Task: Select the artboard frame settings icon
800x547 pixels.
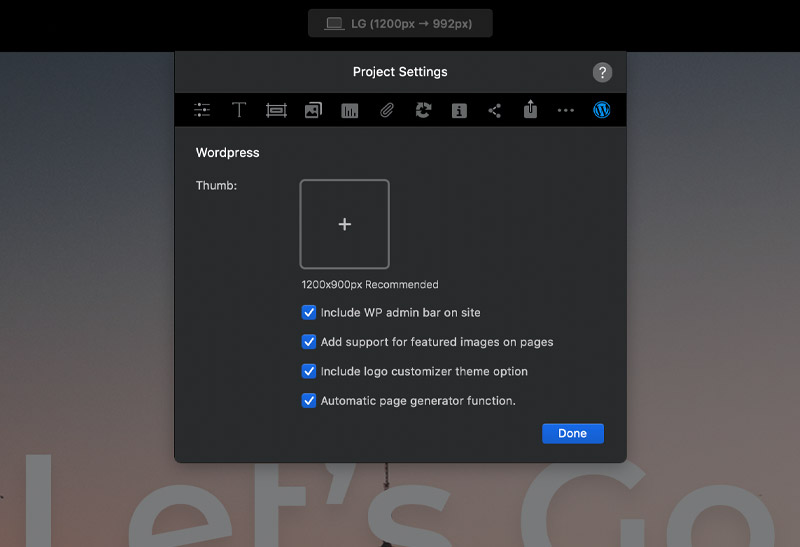Action: tap(276, 111)
